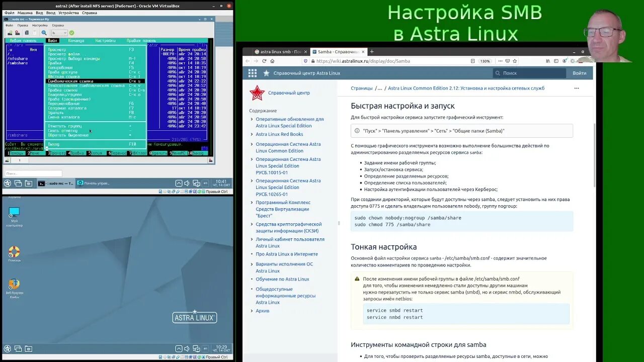Open the Confluence app switcher grid icon
644x362 pixels.
[253, 73]
